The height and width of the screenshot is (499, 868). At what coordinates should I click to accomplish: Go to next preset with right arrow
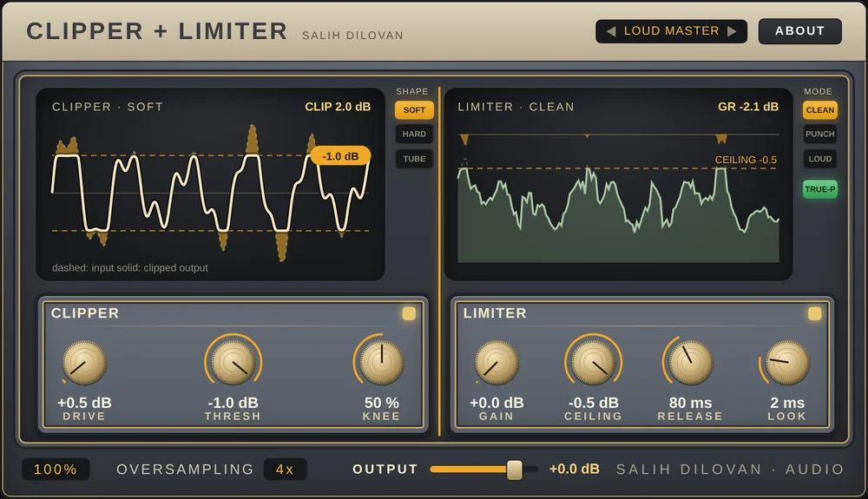tap(732, 31)
